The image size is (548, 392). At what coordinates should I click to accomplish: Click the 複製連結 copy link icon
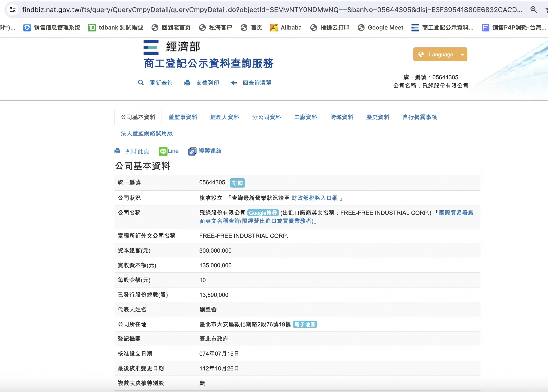pyautogui.click(x=192, y=151)
